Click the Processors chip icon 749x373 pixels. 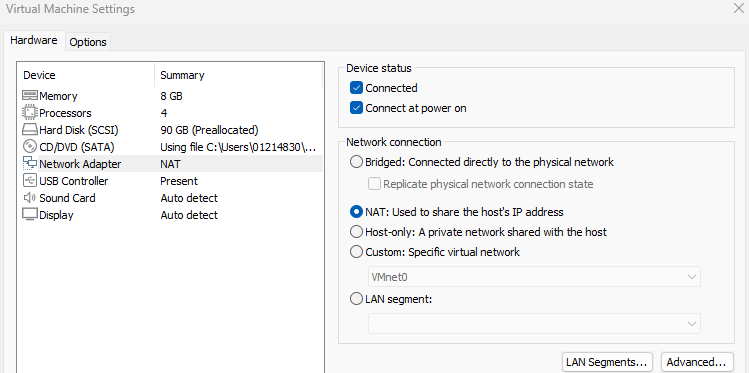tap(30, 113)
